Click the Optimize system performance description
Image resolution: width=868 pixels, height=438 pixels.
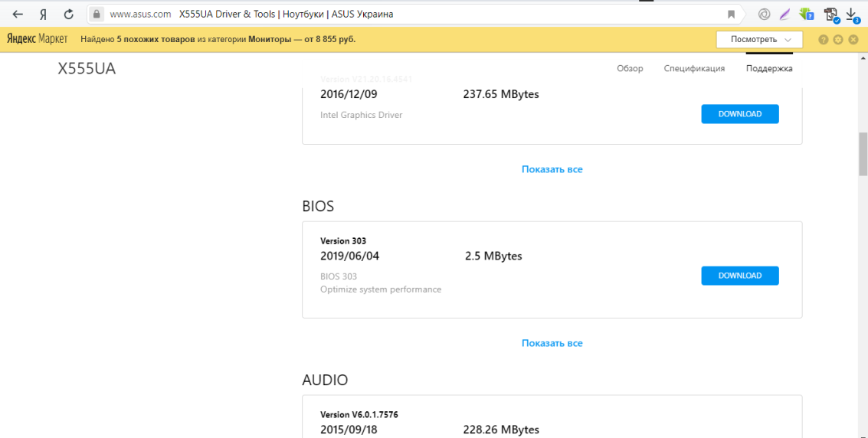pos(381,289)
